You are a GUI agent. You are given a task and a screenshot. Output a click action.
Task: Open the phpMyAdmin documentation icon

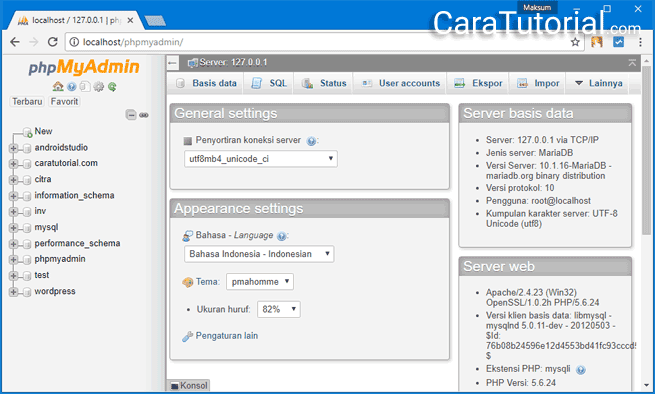pos(72,86)
